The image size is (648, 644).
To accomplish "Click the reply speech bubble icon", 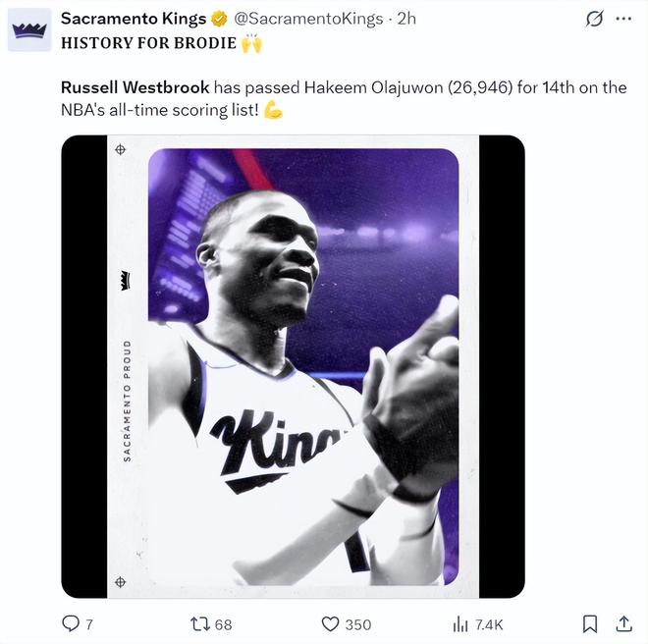I will tap(71, 623).
